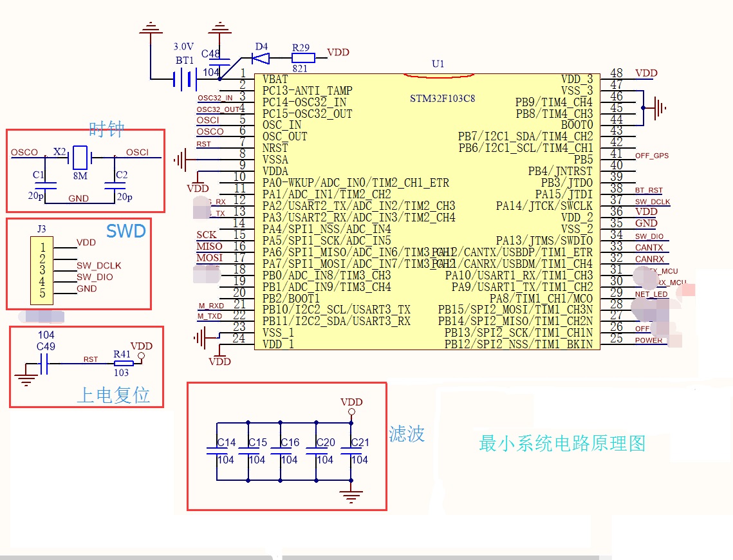Click the ground symbol above C48
Image resolution: width=733 pixels, height=560 pixels.
219,27
